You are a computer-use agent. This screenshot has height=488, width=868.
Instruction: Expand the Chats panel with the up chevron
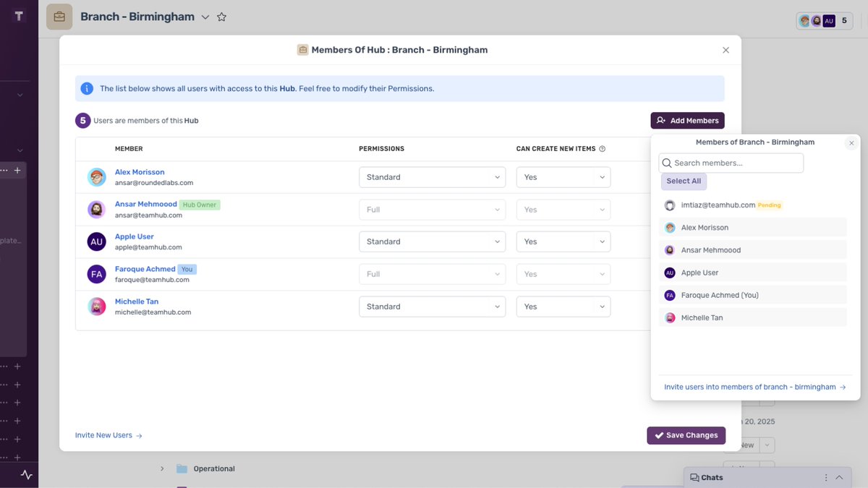click(x=839, y=478)
